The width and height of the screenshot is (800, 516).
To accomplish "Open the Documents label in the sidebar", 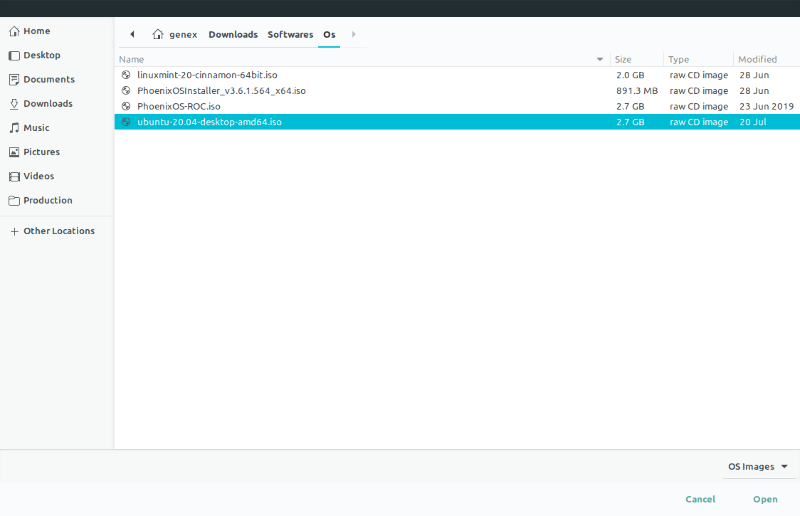I will click(49, 80).
